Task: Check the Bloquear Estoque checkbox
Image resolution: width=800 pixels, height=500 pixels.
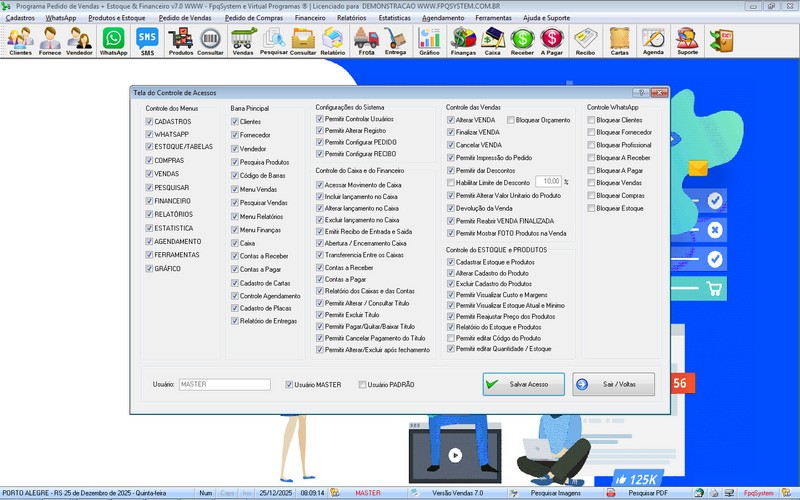Action: [x=591, y=208]
